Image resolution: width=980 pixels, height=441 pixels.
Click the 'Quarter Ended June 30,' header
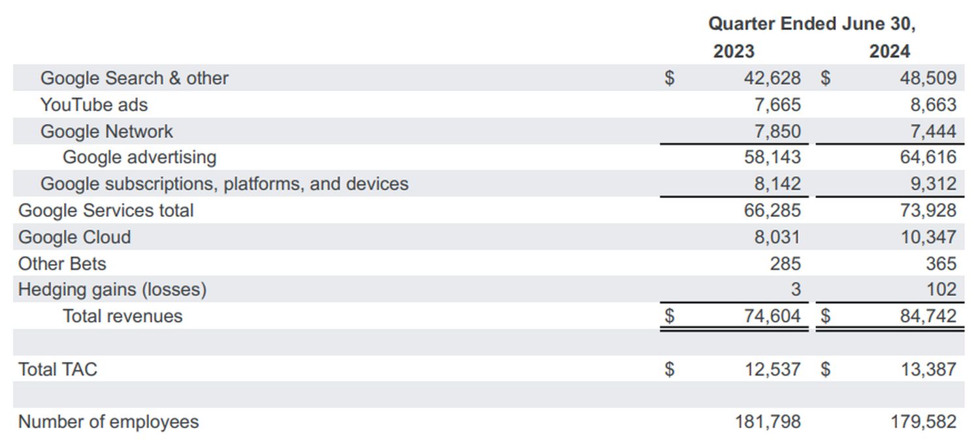[811, 24]
